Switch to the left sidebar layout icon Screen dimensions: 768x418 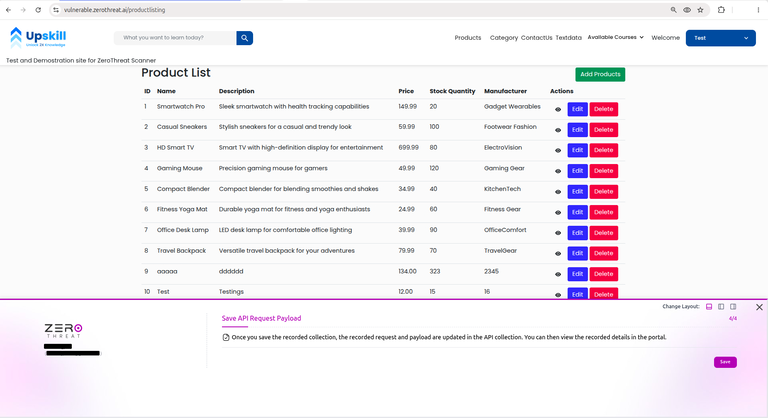click(721, 307)
